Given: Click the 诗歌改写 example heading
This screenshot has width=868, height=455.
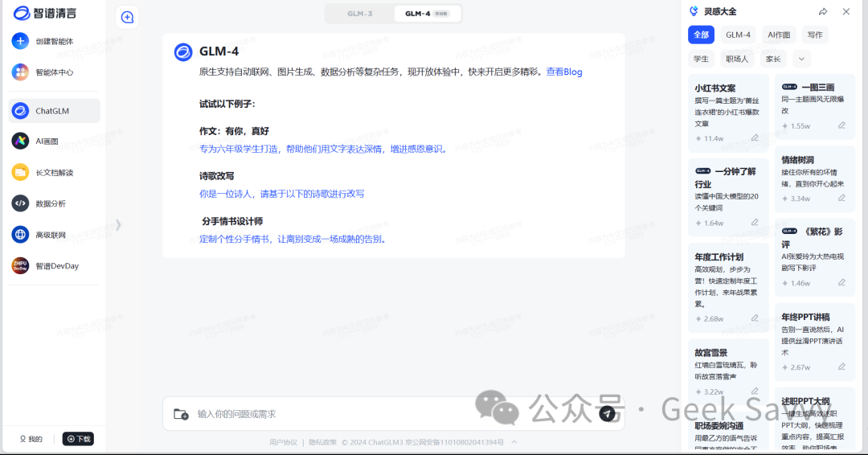Looking at the screenshot, I should click(x=216, y=176).
